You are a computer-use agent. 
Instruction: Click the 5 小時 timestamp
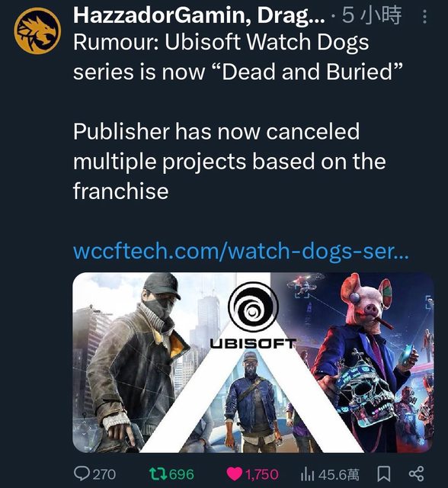tap(372, 15)
